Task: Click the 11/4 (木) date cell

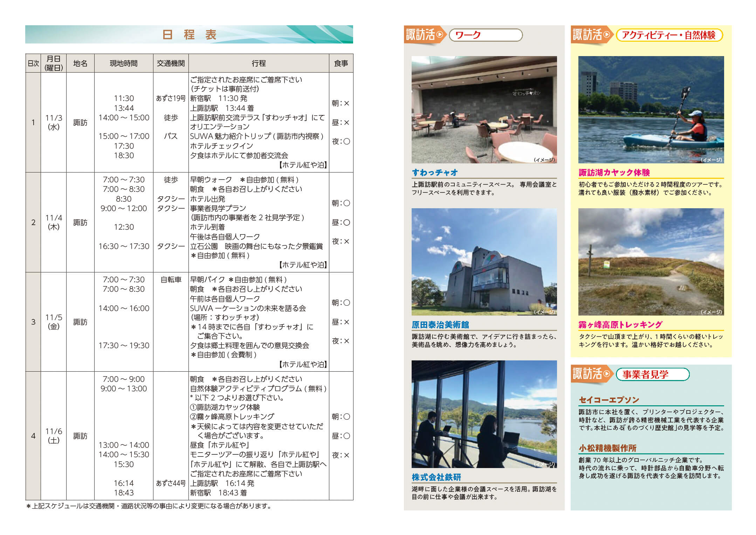Action: (x=54, y=222)
